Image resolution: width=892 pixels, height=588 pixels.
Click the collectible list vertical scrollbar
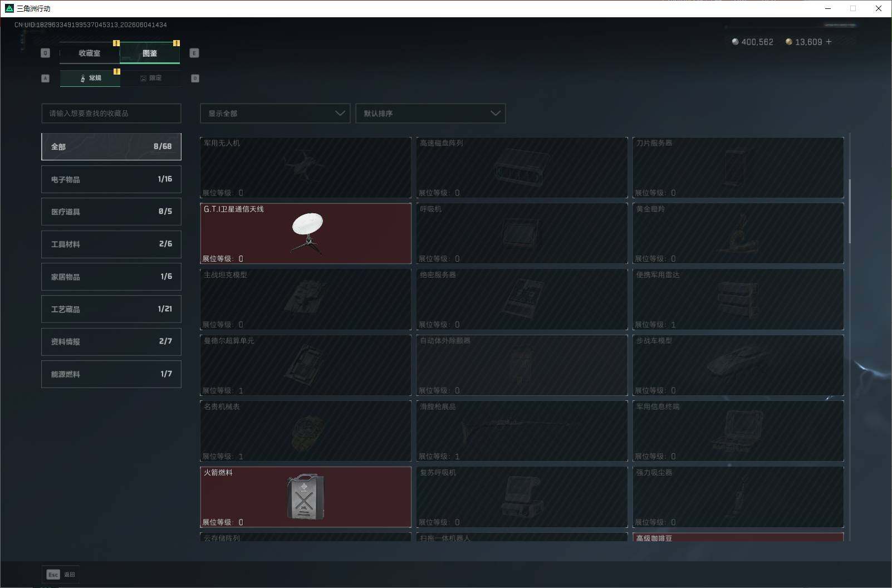(x=849, y=211)
